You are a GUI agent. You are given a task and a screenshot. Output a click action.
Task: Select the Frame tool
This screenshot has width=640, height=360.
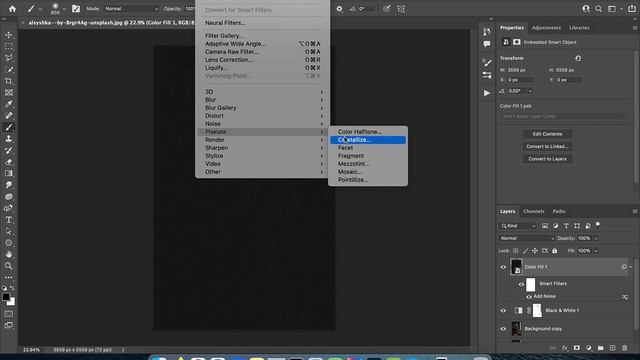click(x=9, y=93)
